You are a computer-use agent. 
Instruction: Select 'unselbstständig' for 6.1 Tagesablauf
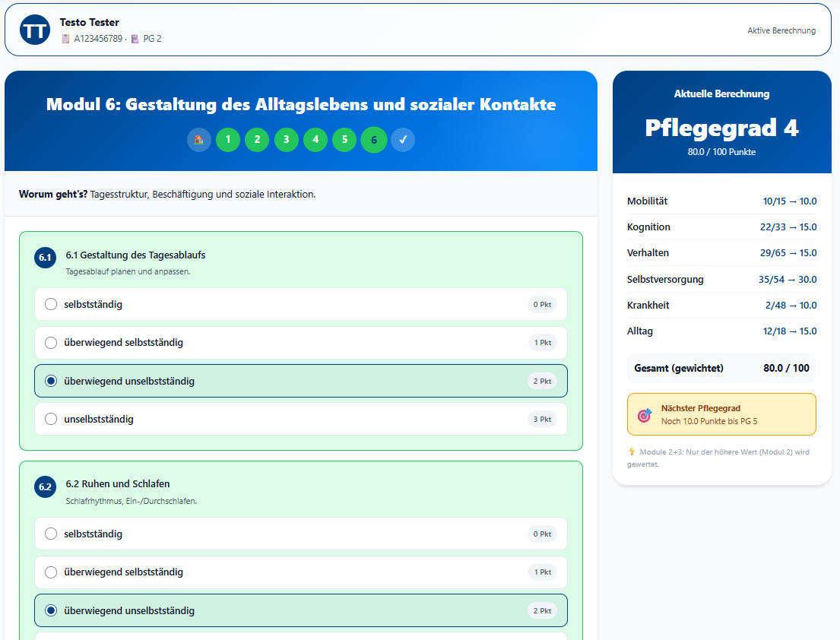(51, 419)
